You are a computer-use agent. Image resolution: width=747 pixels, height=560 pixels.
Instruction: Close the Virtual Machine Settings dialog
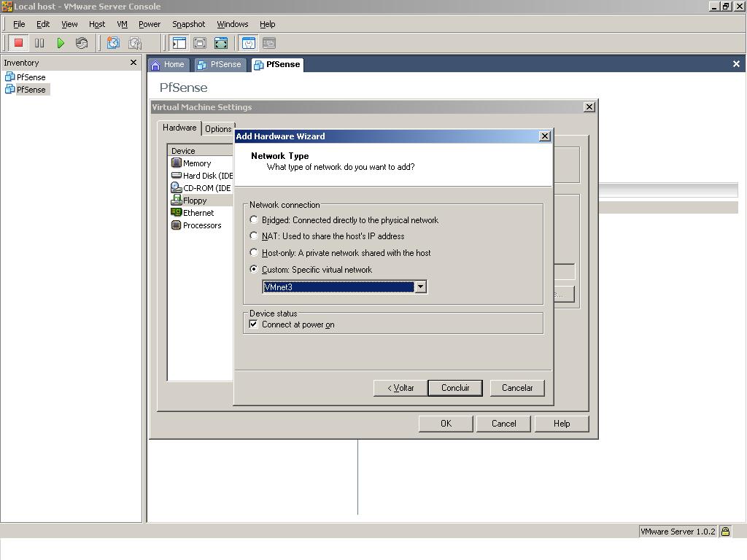589,106
